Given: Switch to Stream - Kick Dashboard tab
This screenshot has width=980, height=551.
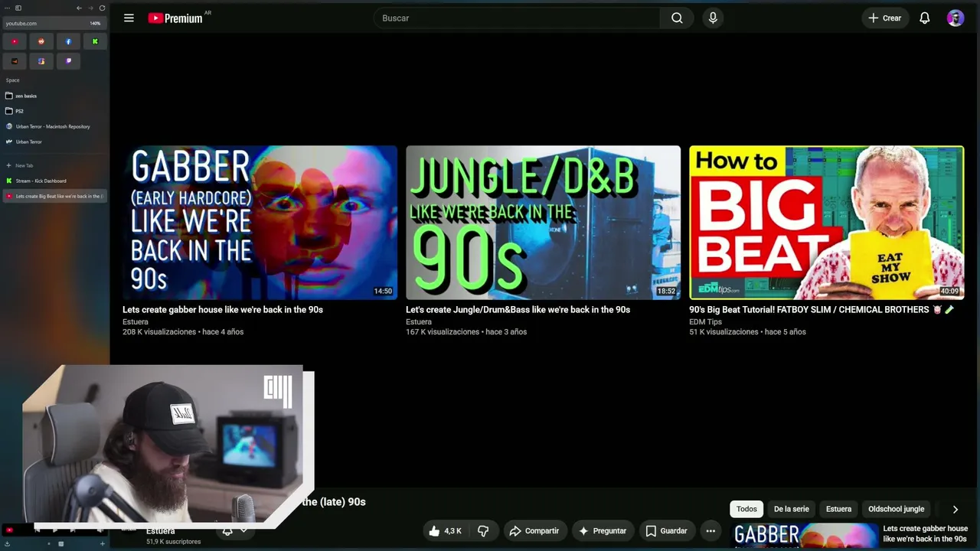Looking at the screenshot, I should pyautogui.click(x=54, y=181).
